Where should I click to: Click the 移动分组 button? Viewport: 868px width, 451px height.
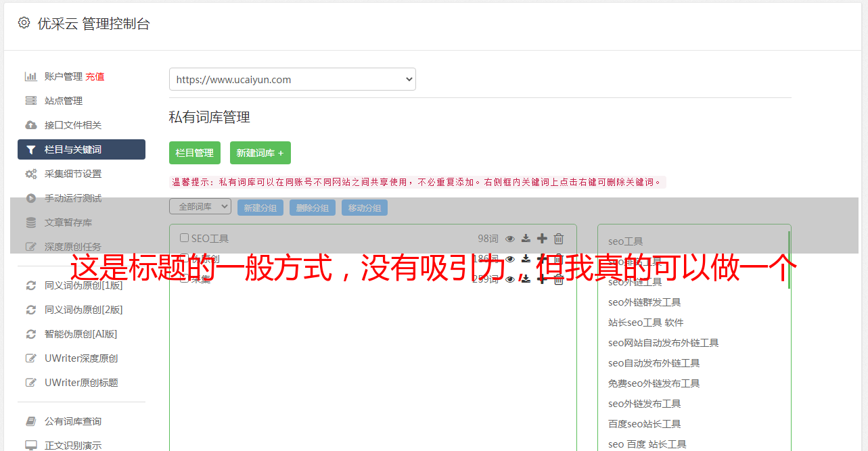365,208
